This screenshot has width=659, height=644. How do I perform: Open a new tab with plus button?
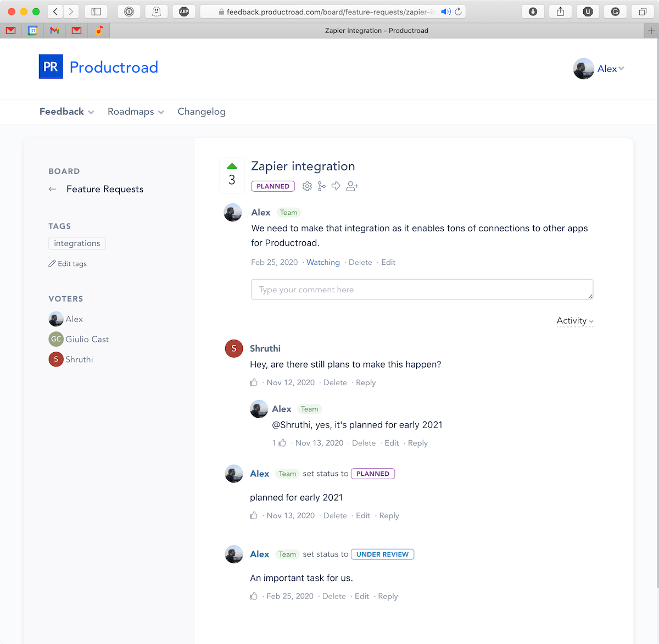point(651,31)
